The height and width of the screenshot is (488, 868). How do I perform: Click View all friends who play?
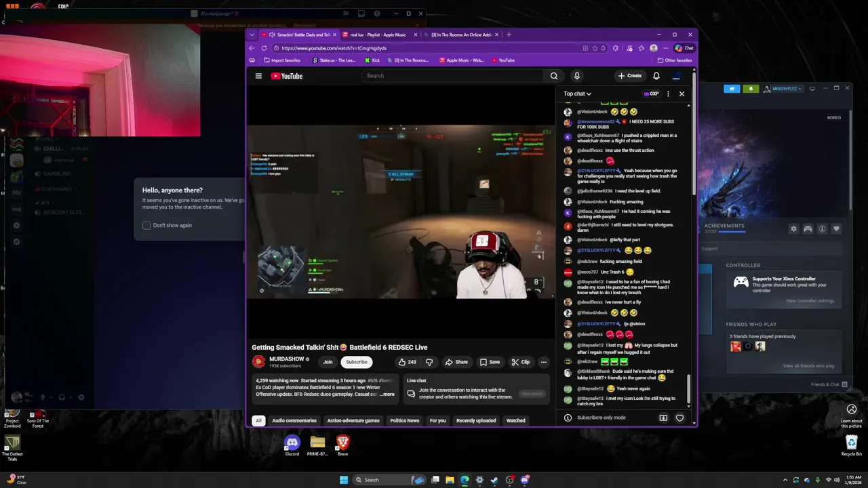coord(808,366)
